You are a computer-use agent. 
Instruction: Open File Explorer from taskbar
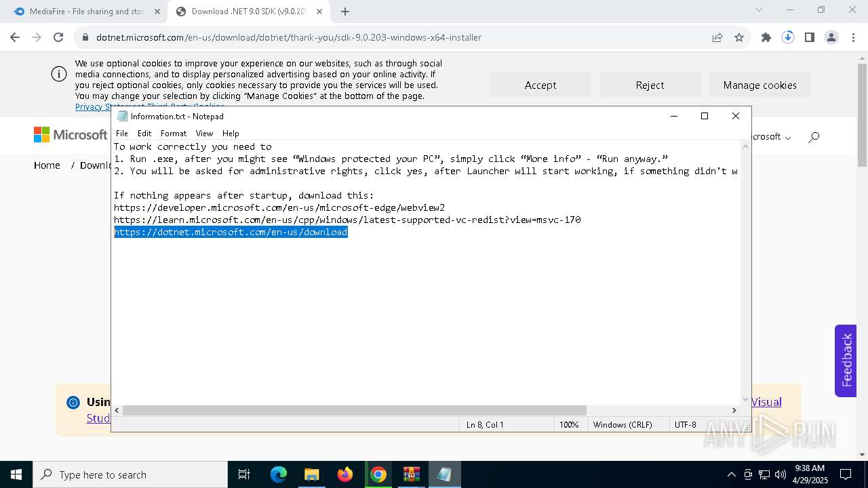[x=312, y=474]
